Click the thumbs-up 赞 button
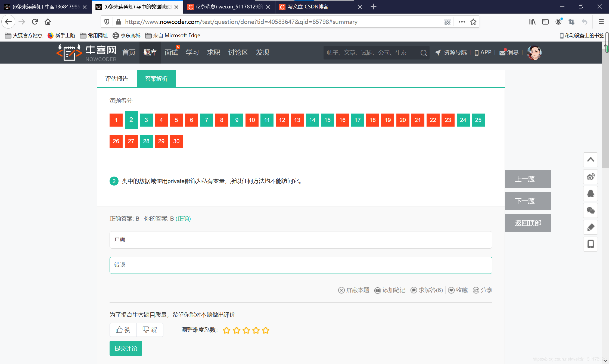Viewport: 609px width, 364px height. 123,330
